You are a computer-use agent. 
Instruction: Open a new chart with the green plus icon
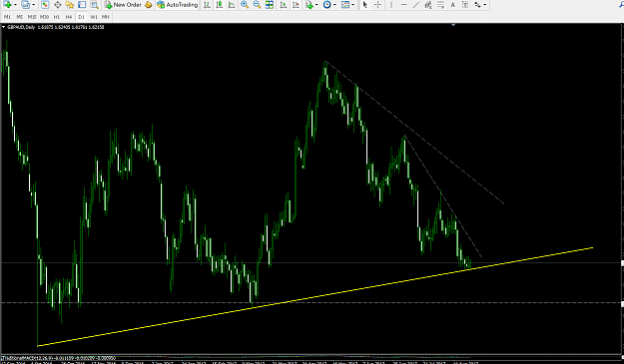pyautogui.click(x=7, y=4)
